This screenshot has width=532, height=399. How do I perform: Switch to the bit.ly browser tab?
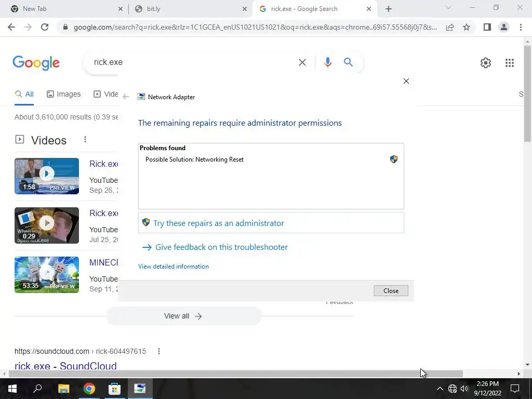click(x=190, y=9)
